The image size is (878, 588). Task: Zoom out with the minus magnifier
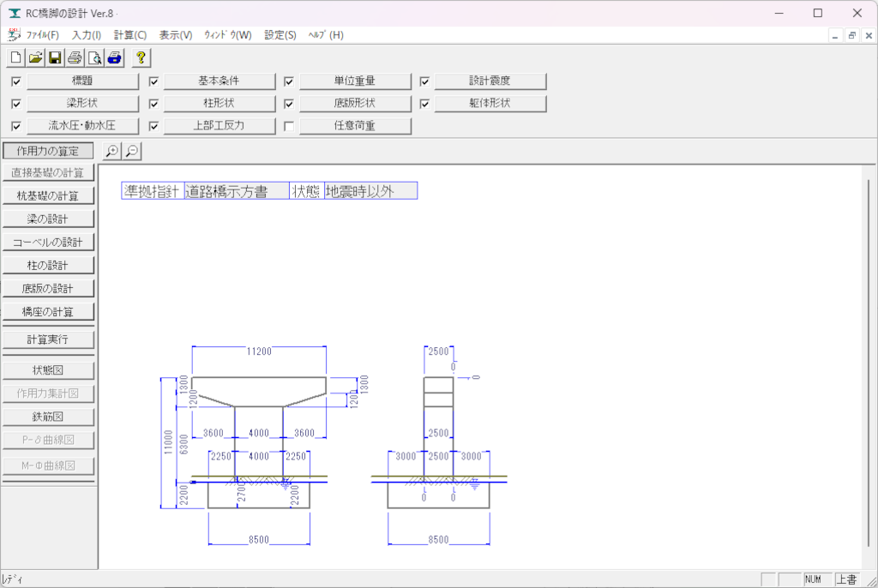(132, 151)
